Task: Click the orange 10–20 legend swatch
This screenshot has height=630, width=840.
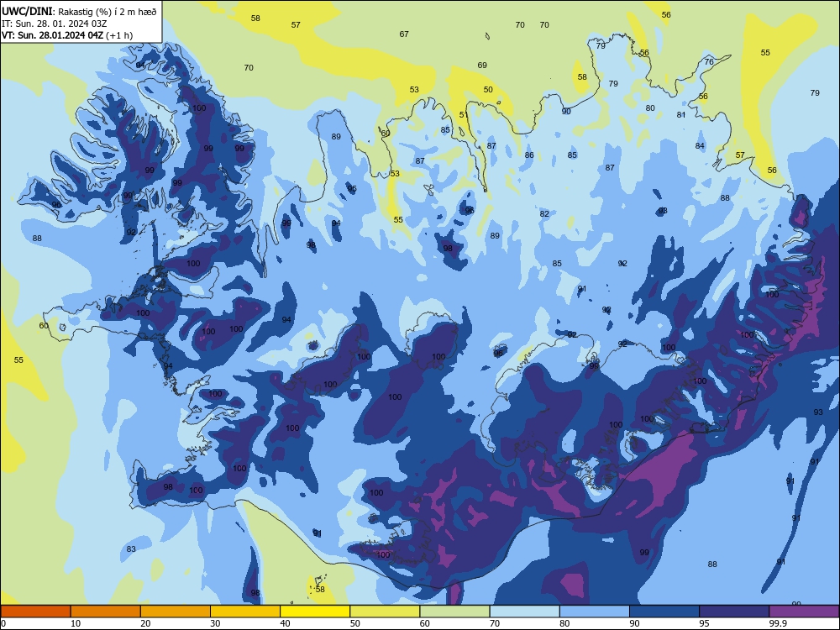Action: click(106, 612)
